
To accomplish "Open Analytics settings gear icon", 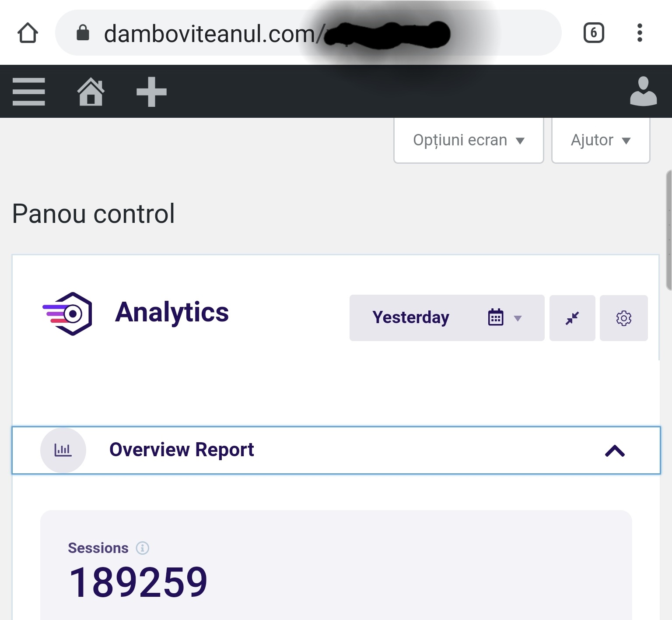I will click(x=623, y=318).
